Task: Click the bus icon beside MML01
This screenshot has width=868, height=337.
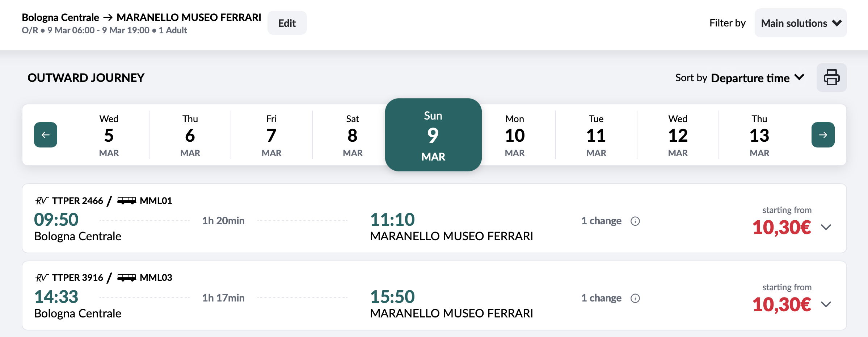Action: 127,200
